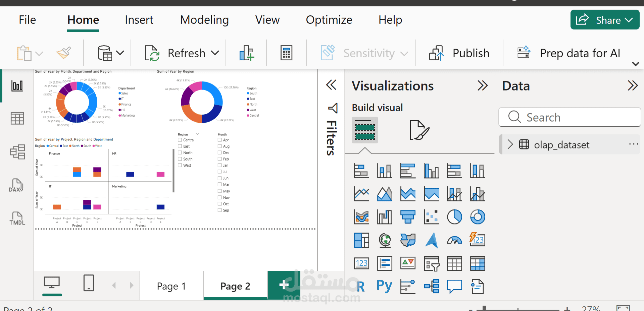Tick the Apr month checkbox

tap(220, 140)
